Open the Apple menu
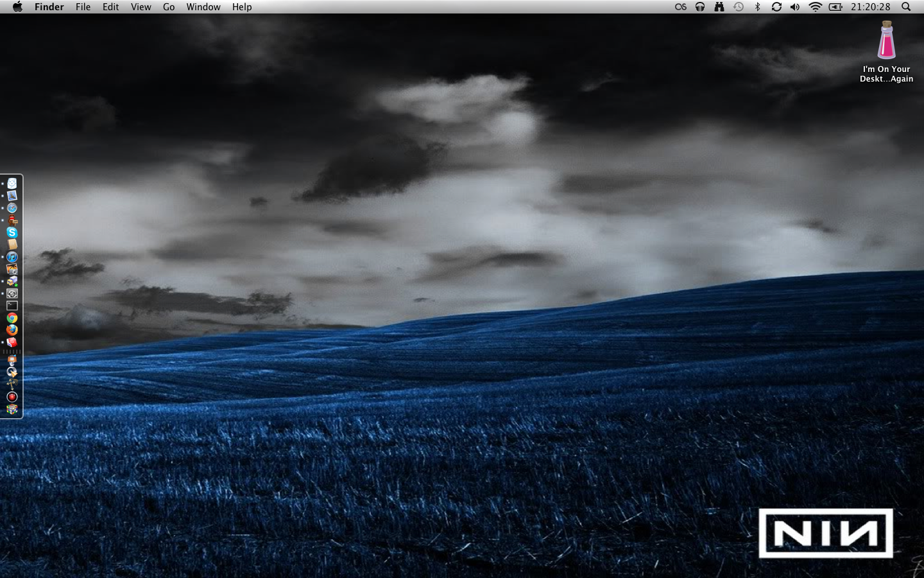The width and height of the screenshot is (924, 578). coord(17,7)
